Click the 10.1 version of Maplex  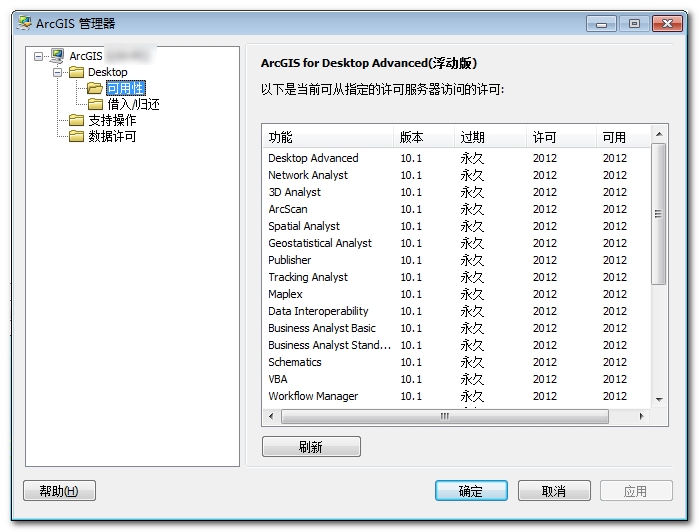411,294
